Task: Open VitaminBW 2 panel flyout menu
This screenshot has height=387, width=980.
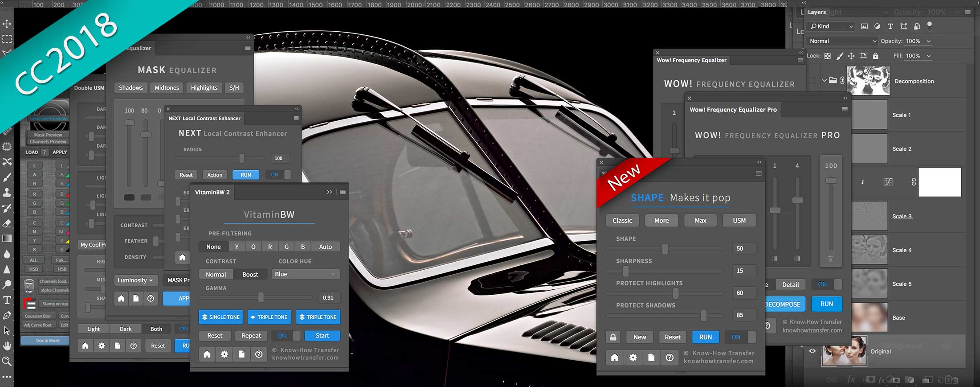Action: [343, 192]
